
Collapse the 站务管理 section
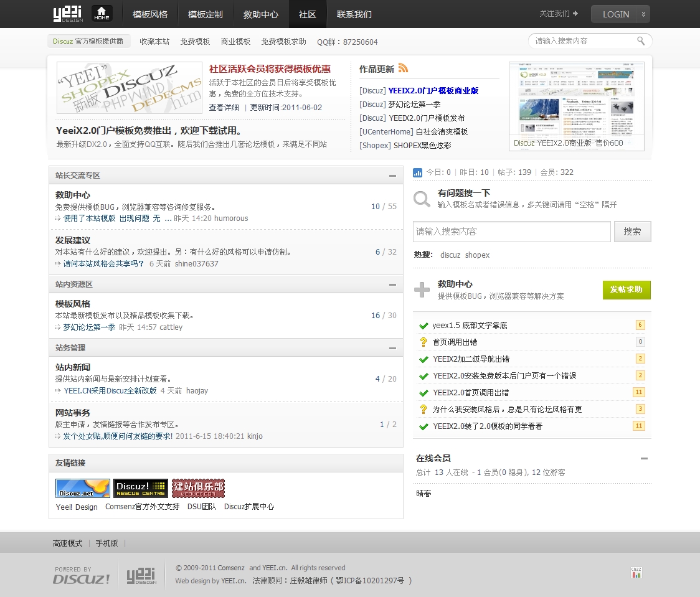pyautogui.click(x=392, y=348)
